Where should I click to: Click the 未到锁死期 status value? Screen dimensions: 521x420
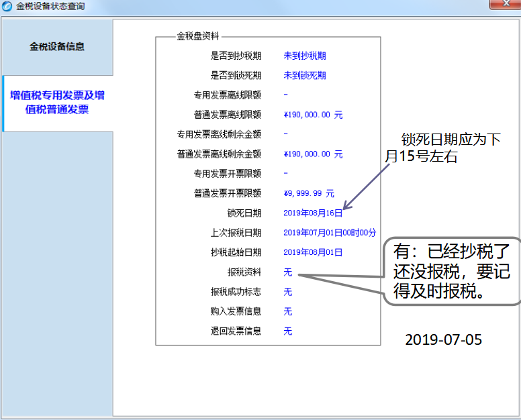[305, 75]
